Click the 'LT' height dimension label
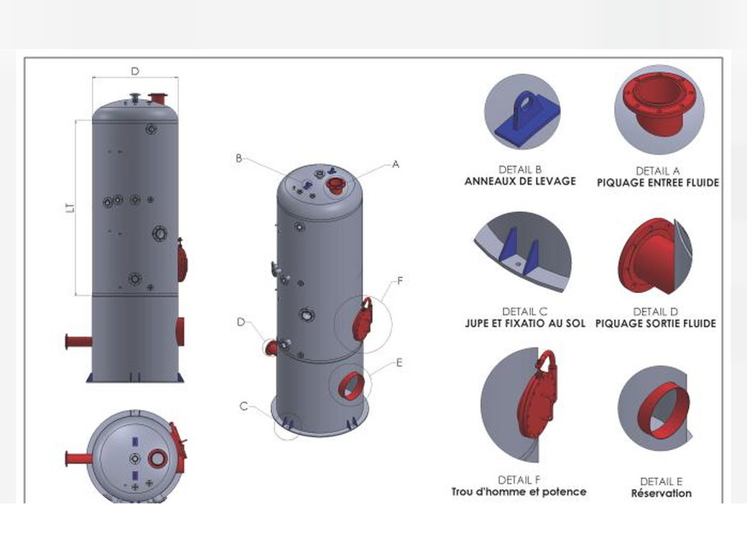 tap(70, 207)
